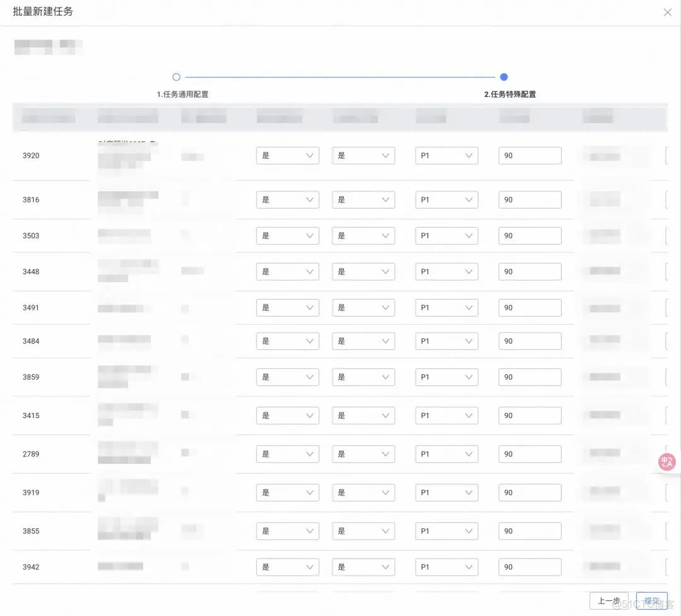This screenshot has width=681, height=616.
Task: Close the 批量新建任务 dialog with the X
Action: pyautogui.click(x=668, y=12)
